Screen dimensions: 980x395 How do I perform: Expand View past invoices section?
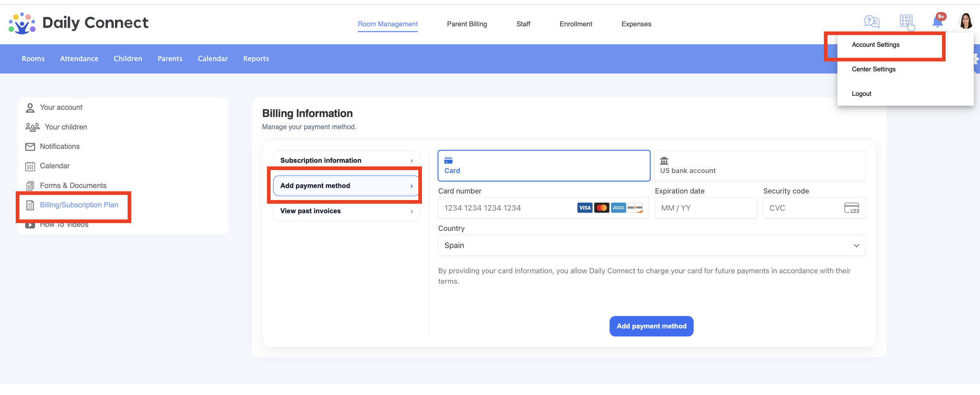coord(346,211)
